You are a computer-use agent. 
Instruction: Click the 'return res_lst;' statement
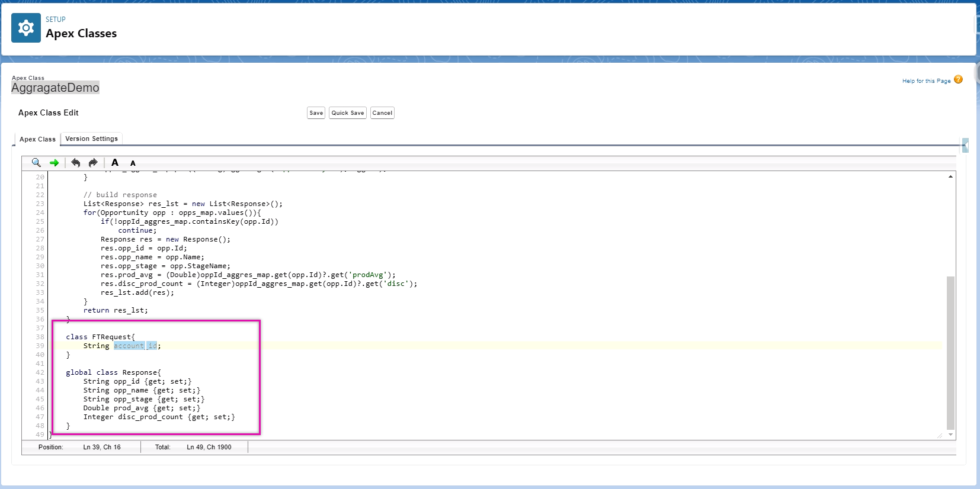(116, 310)
